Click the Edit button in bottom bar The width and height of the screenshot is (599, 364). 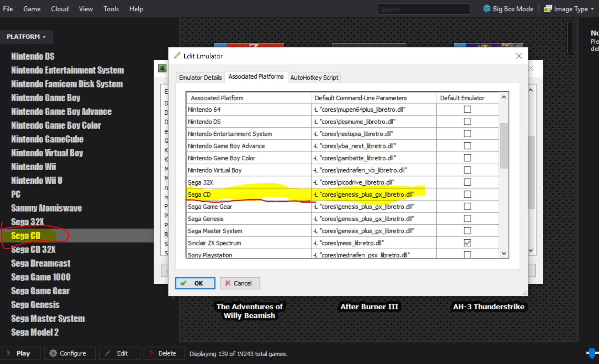tap(120, 353)
